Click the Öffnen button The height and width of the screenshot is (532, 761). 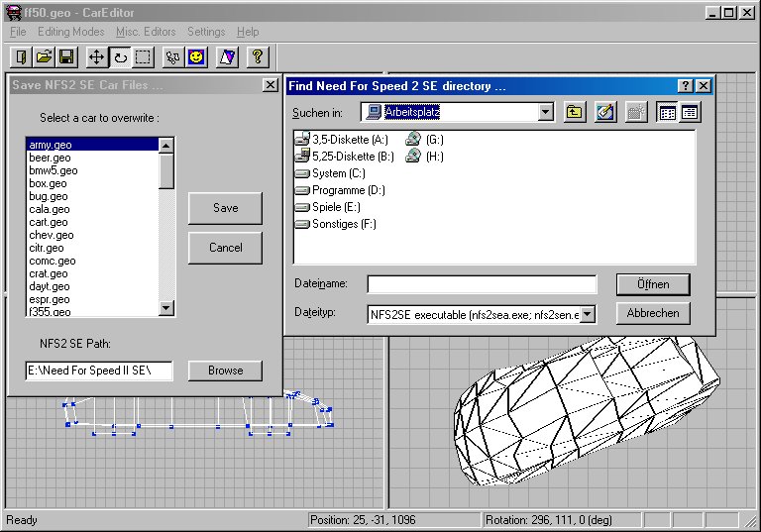653,284
